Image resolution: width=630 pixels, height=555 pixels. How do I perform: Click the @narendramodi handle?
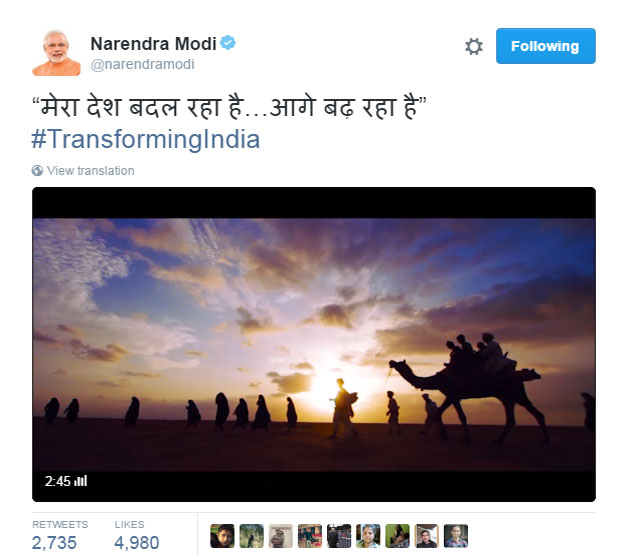point(143,64)
